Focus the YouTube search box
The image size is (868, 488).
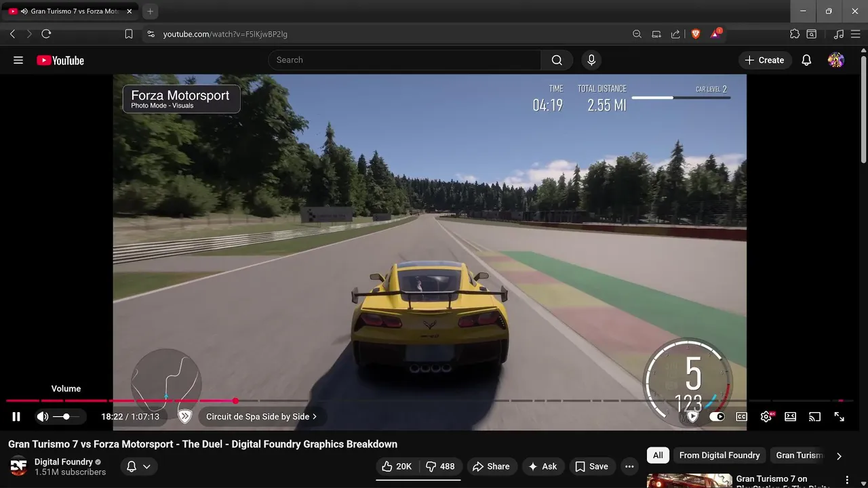tap(405, 60)
